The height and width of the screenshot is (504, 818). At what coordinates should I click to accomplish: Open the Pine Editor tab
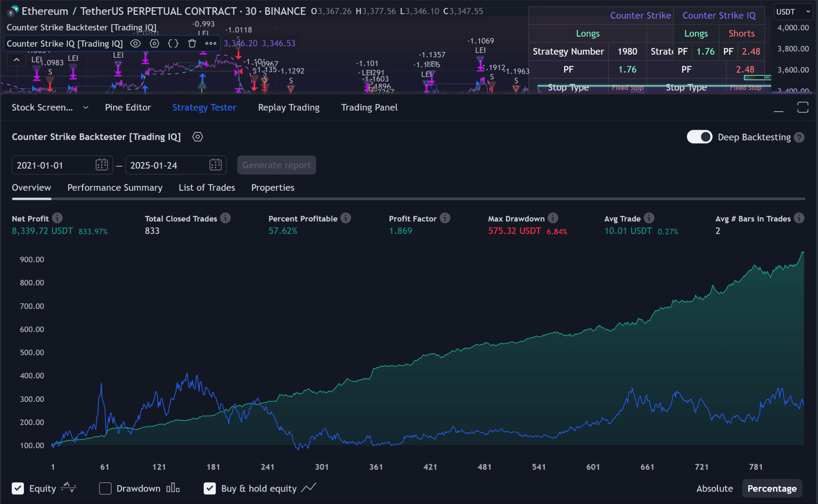128,107
